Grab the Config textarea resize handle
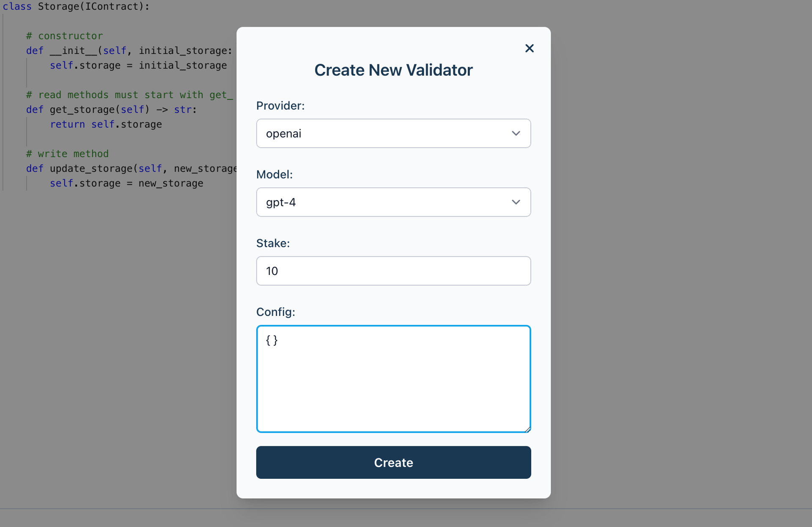Screen dimensions: 812x527 pos(527,429)
